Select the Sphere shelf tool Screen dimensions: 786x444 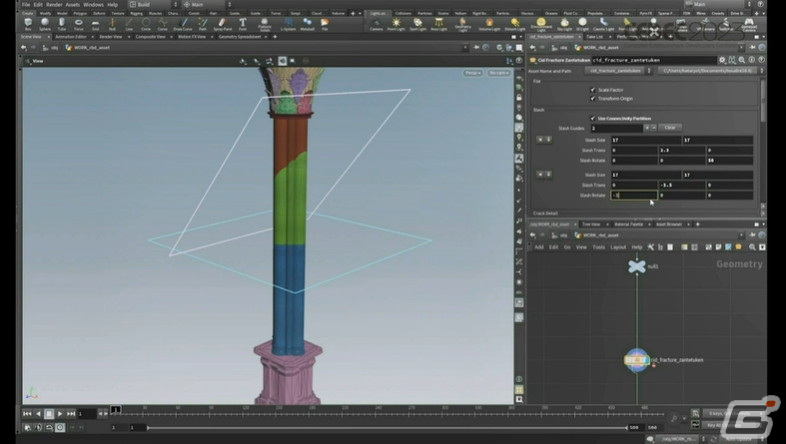[45, 24]
